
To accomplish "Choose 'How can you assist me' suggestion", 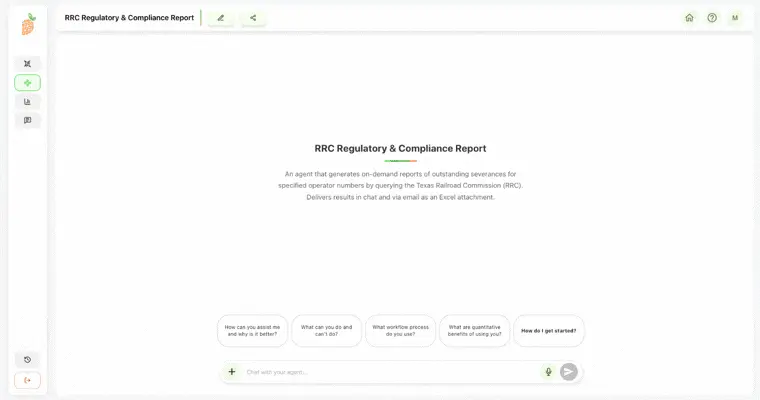I will [252, 331].
